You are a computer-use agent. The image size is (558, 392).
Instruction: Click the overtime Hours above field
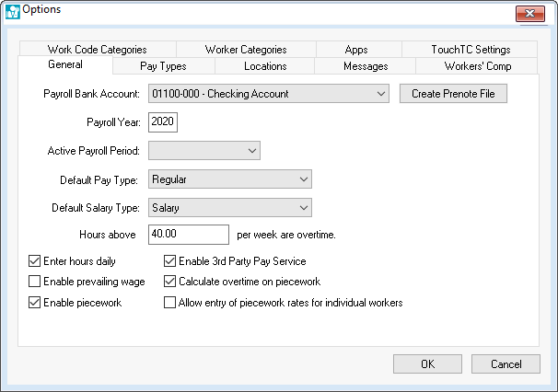(188, 235)
